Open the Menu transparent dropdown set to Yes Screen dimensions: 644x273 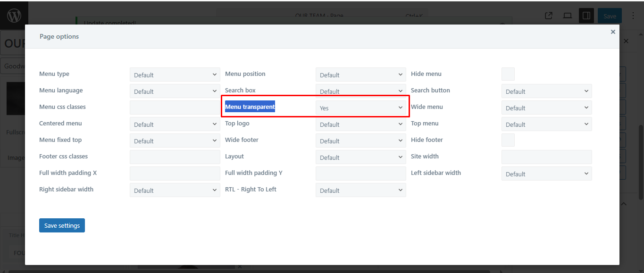pyautogui.click(x=361, y=108)
